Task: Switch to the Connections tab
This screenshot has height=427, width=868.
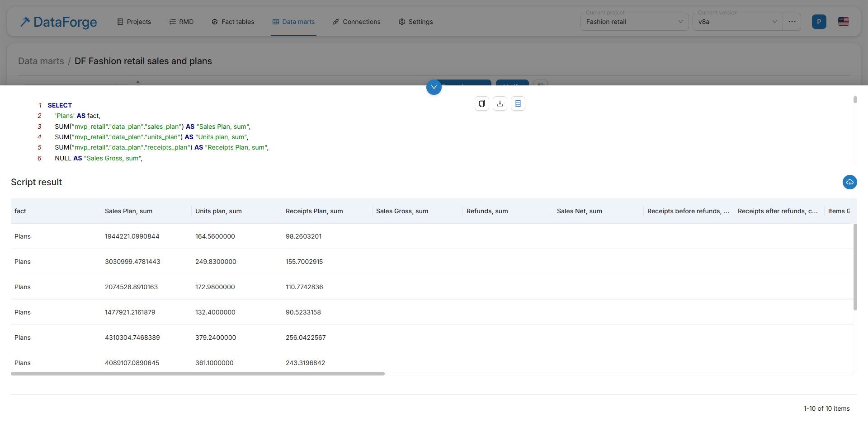Action: [357, 22]
